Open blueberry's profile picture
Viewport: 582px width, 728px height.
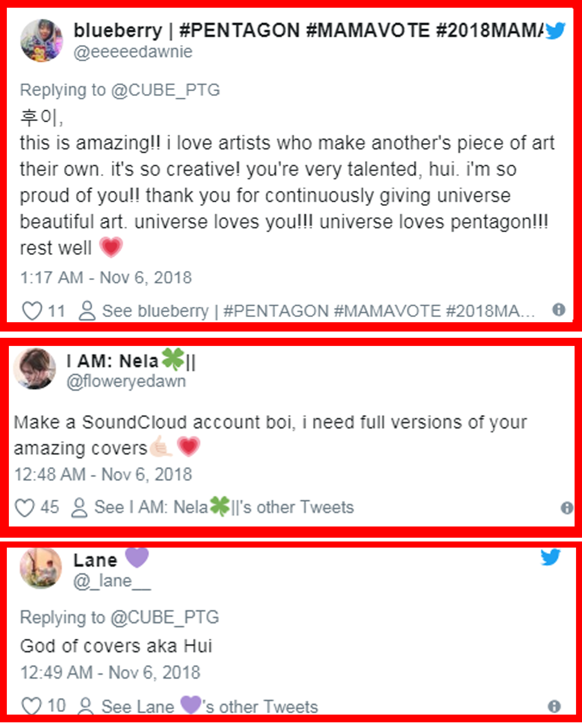[41, 40]
